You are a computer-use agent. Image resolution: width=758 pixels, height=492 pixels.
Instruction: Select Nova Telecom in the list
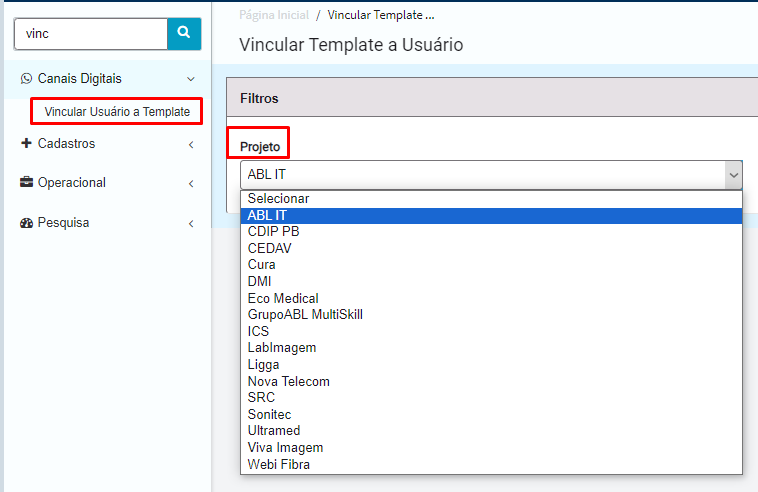pyautogui.click(x=491, y=381)
